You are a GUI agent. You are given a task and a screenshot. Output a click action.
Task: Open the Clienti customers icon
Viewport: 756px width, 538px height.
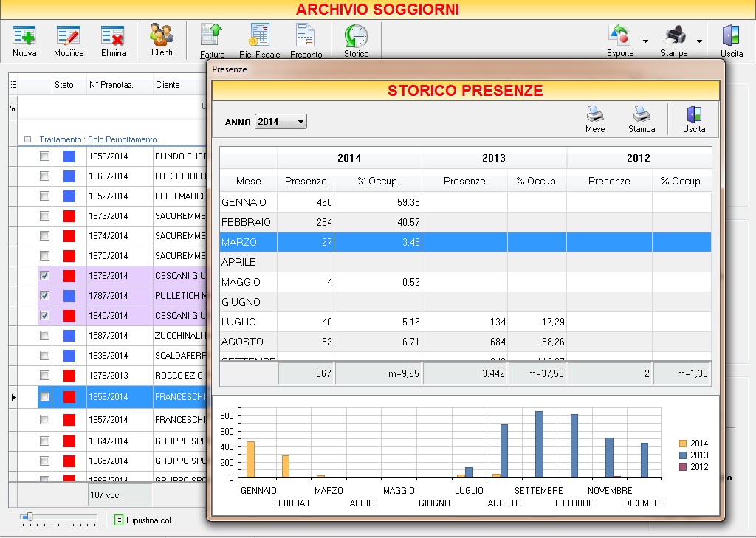click(x=162, y=35)
